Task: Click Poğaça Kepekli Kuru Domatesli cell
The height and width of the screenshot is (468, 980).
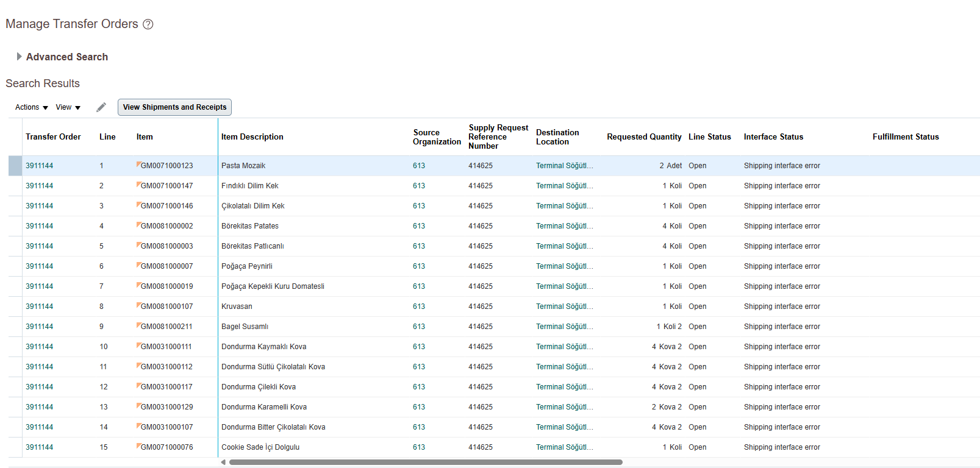Action: 273,286
